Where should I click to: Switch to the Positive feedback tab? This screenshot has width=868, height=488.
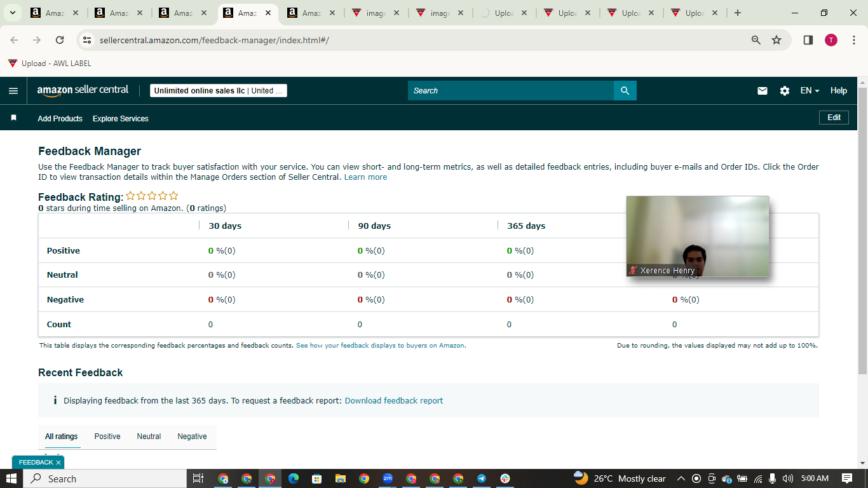click(x=107, y=437)
